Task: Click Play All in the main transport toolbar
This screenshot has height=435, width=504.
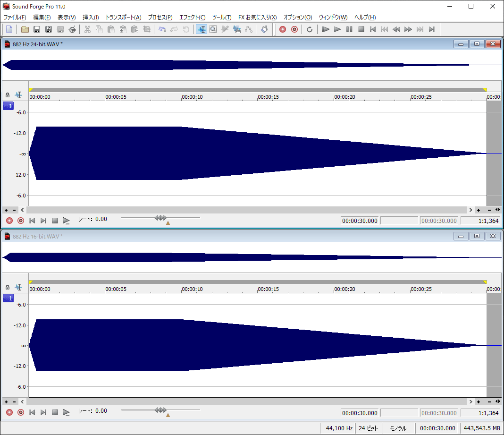Action: (326, 30)
